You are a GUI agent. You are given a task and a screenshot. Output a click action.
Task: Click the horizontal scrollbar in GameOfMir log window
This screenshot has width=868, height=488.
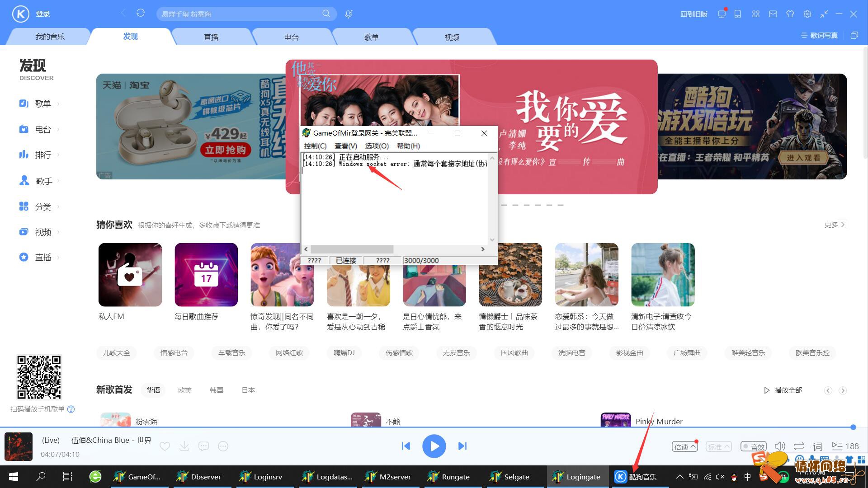click(352, 249)
